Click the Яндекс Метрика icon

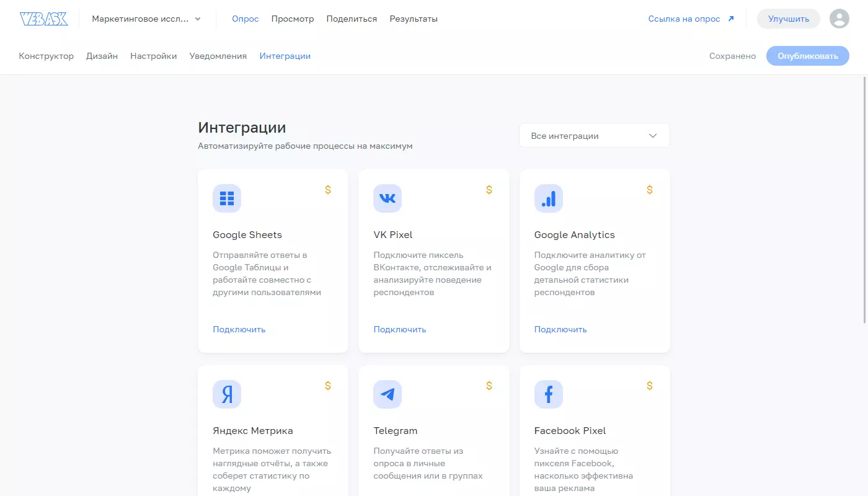click(x=227, y=394)
